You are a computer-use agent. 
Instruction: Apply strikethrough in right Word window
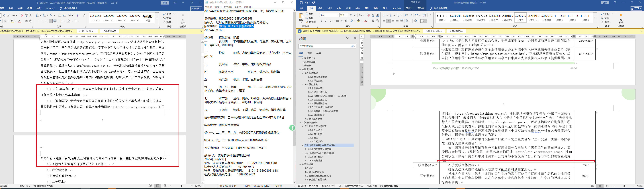[x=337, y=21]
